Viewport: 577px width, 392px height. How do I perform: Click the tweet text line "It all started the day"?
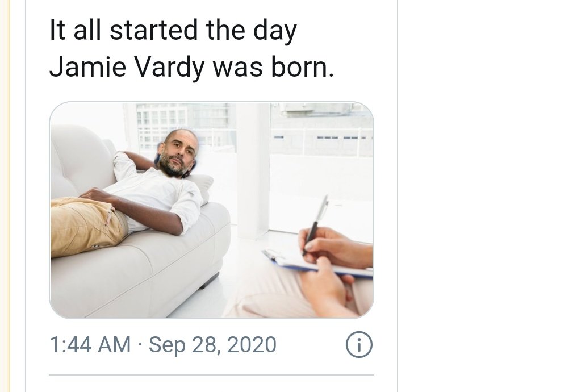tap(173, 31)
